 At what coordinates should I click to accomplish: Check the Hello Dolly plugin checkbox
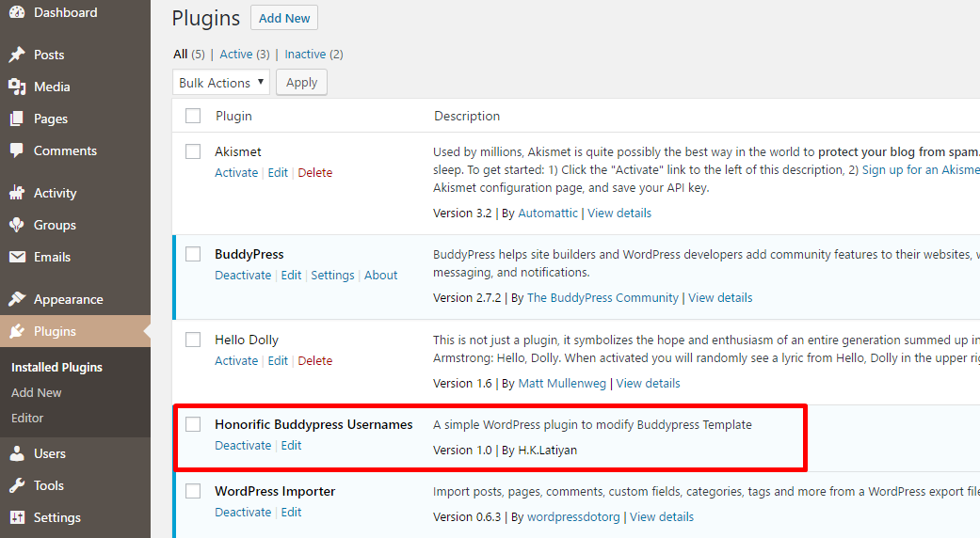pos(193,340)
